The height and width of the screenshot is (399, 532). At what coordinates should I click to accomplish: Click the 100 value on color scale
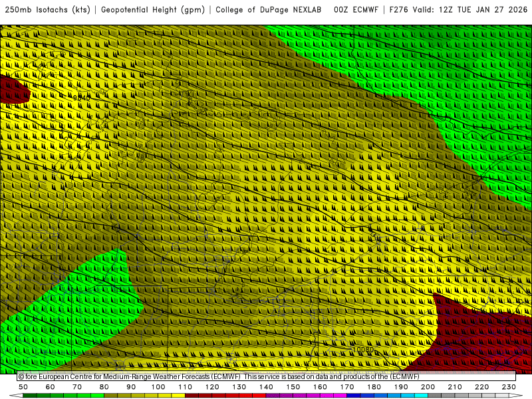(x=158, y=387)
